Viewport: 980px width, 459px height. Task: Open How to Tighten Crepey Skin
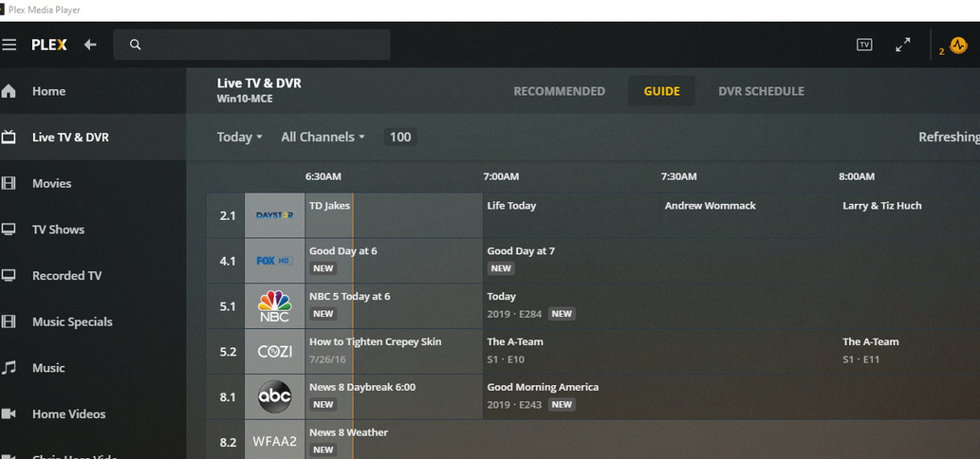(394, 352)
